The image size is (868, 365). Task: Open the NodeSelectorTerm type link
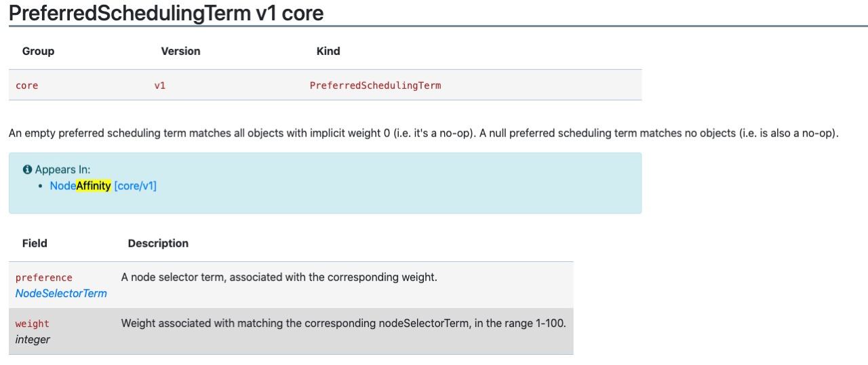(61, 294)
